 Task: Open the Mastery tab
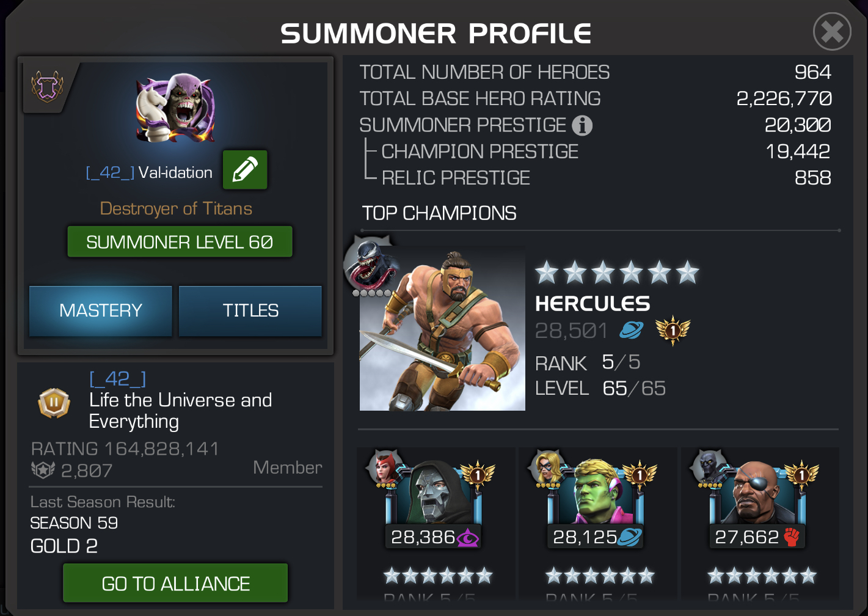tap(101, 310)
